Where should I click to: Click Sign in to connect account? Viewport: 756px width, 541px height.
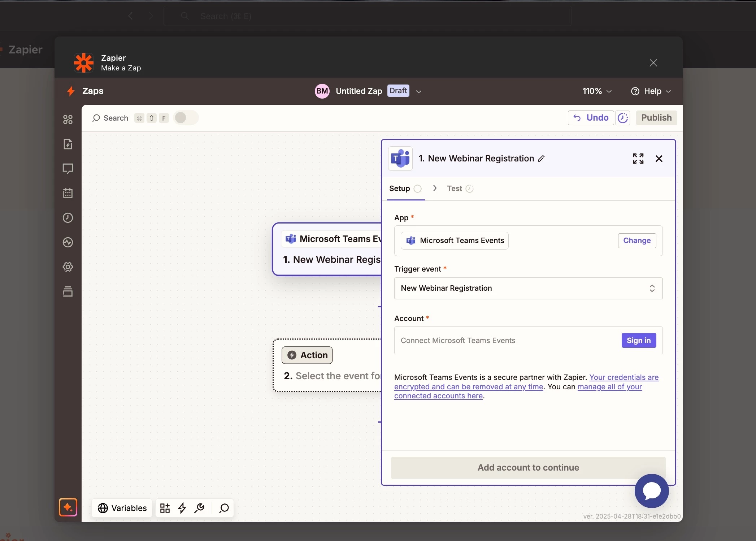[639, 341]
